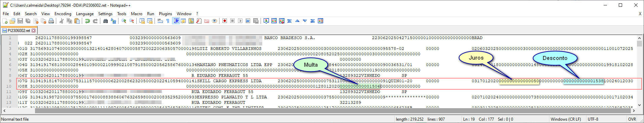Create a new file with the New icon
This screenshot has width=644, height=123.
(5, 21)
